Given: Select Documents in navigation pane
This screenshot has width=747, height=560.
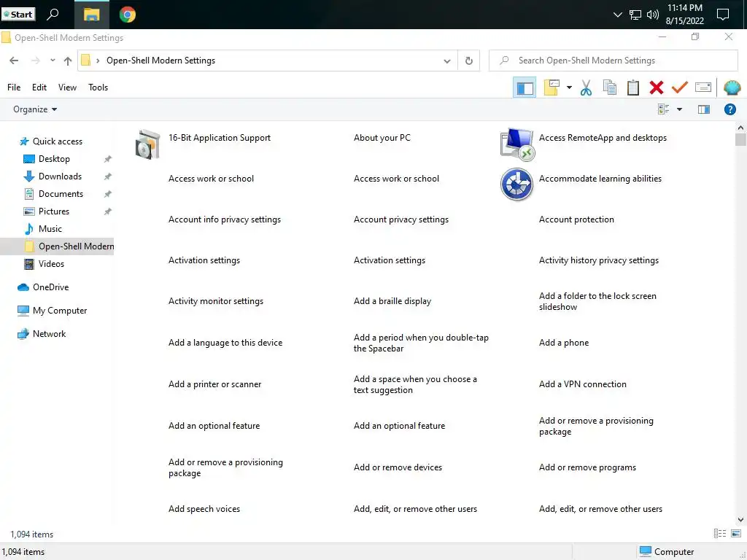Looking at the screenshot, I should (61, 194).
